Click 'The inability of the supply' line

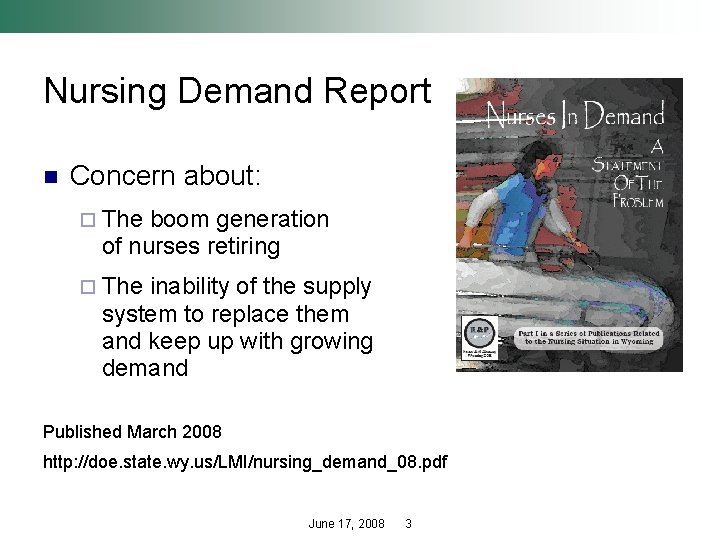coord(236,287)
